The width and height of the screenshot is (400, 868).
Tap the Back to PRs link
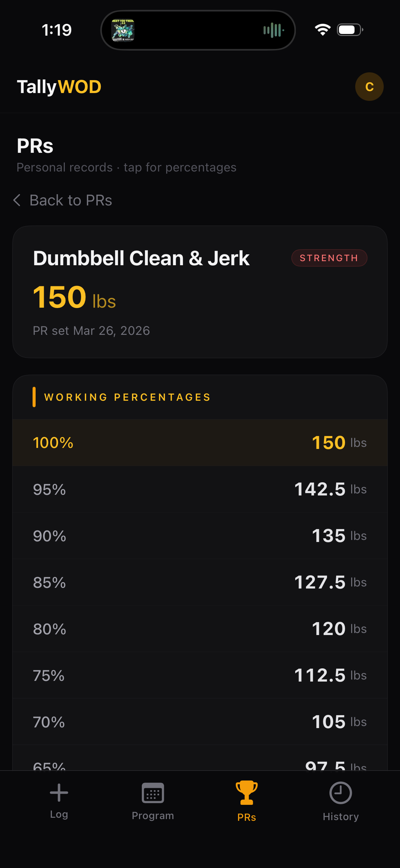[71, 200]
